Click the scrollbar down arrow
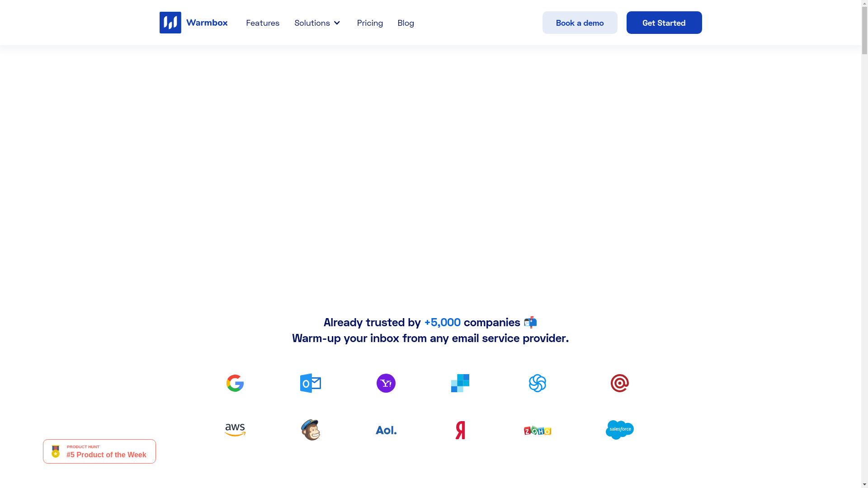The height and width of the screenshot is (488, 868). (864, 485)
